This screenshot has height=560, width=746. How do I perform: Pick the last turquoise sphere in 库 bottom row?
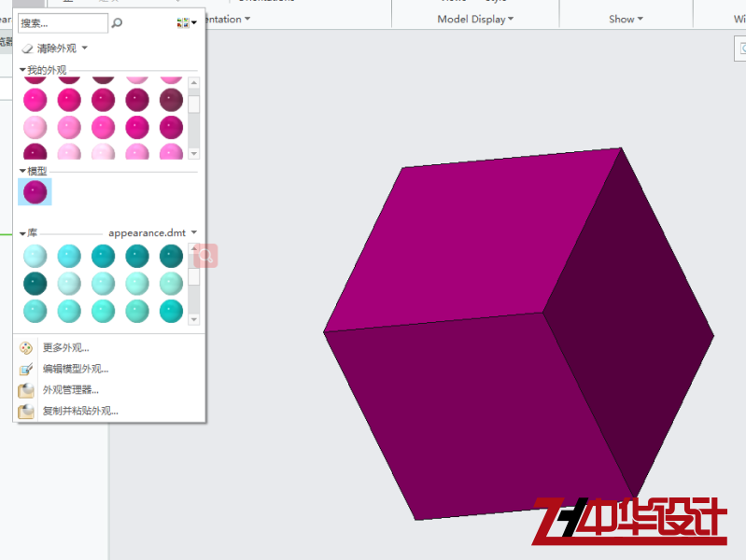(x=171, y=311)
